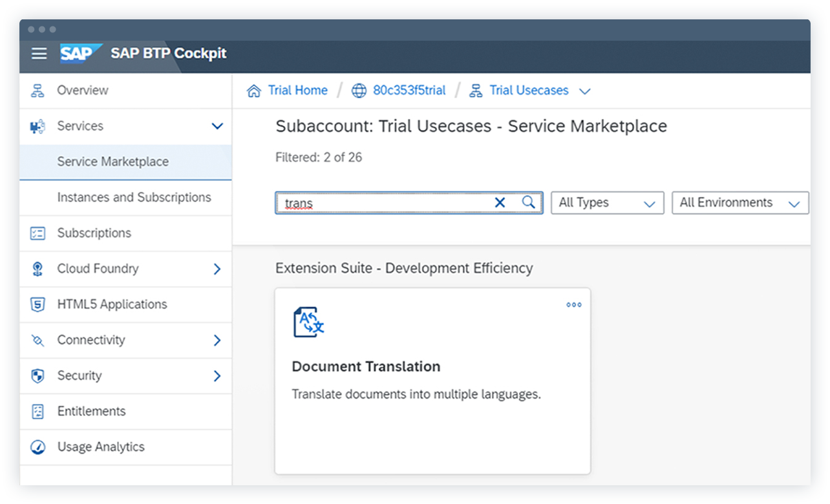This screenshot has height=504, width=830.
Task: Click the Cloud Foundry icon
Action: tap(37, 269)
